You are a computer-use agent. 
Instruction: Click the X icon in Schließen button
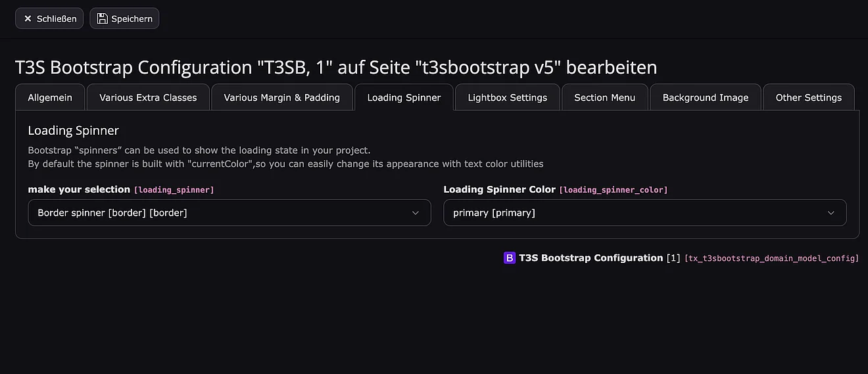[x=28, y=19]
